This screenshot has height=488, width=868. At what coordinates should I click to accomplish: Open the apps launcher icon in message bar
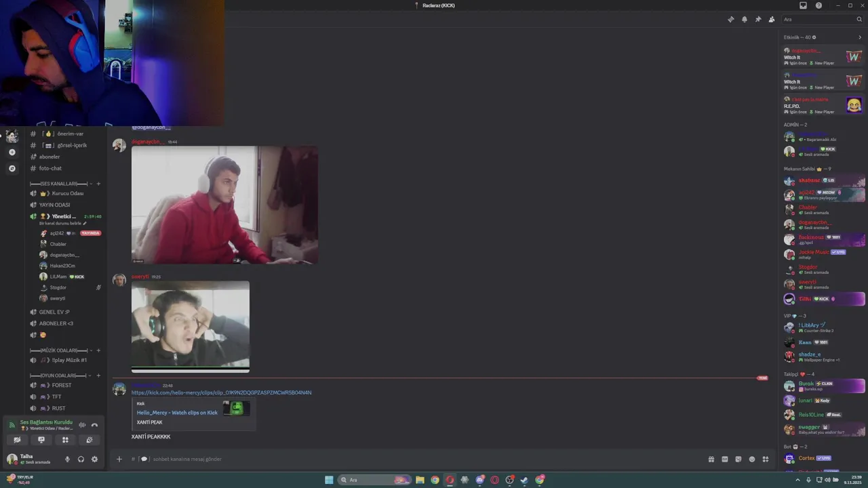pyautogui.click(x=766, y=459)
